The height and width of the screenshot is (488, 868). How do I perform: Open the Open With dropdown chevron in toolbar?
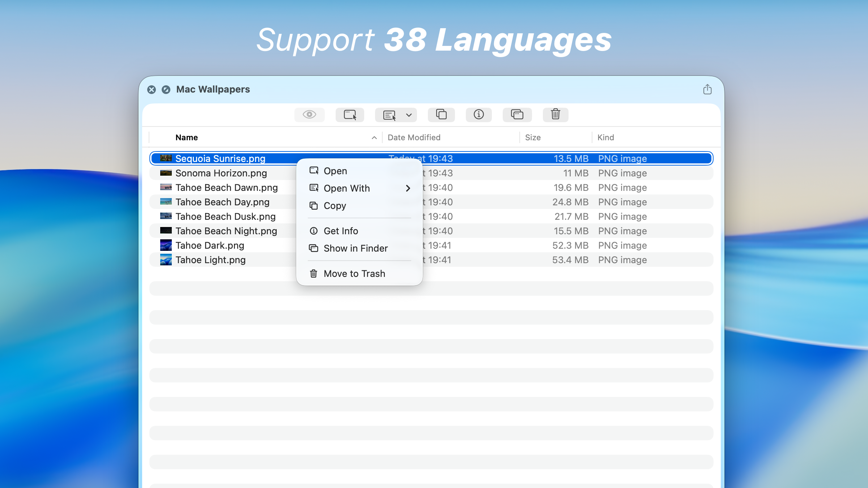409,115
